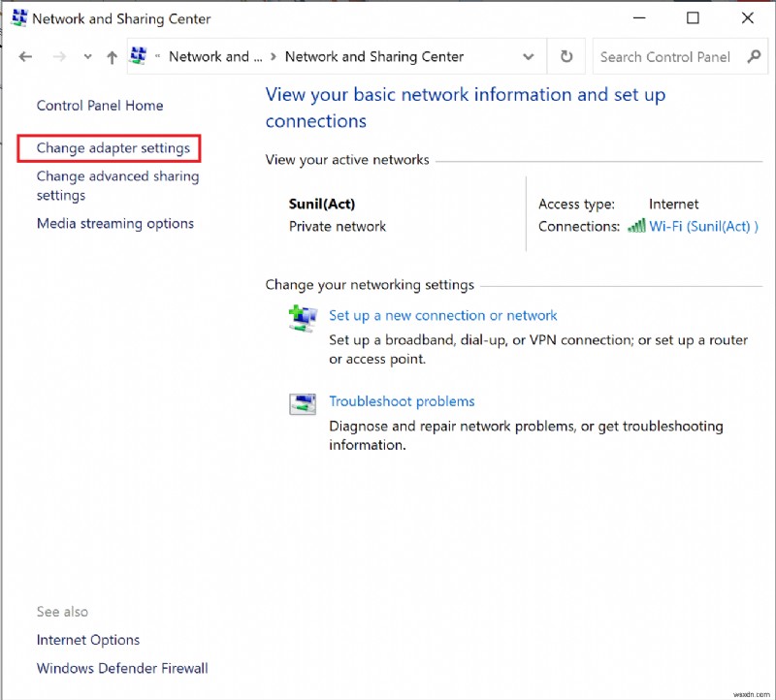Open Media streaming options
The image size is (776, 700).
click(x=115, y=224)
